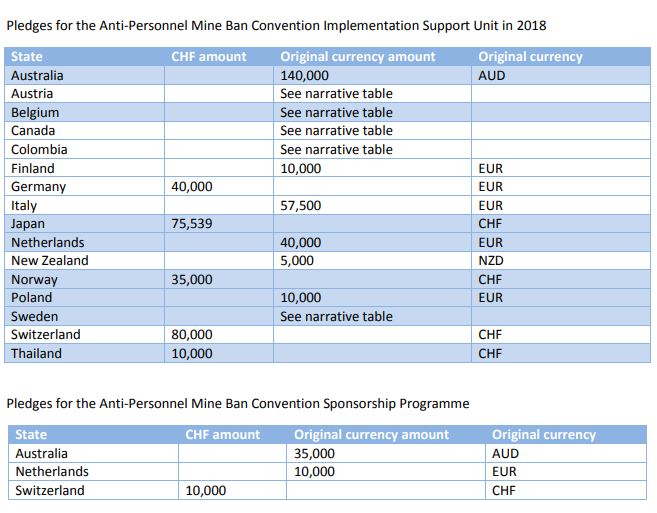Select Australia's 140,000 original currency amount
Screen dimensions: 657x513
pyautogui.click(x=305, y=75)
